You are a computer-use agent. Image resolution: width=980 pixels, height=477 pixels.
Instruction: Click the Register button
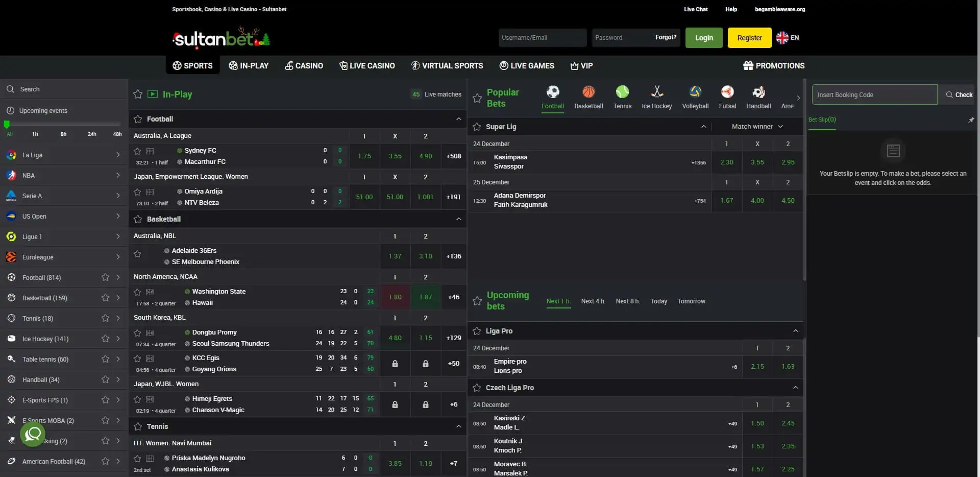(x=749, y=37)
